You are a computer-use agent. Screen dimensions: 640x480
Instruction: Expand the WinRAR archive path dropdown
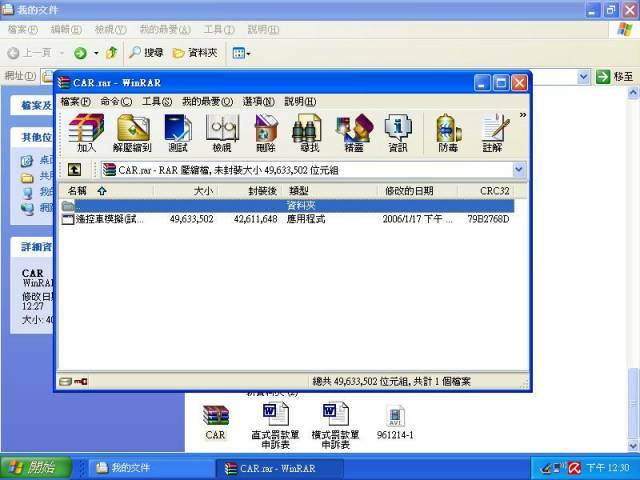click(x=518, y=170)
